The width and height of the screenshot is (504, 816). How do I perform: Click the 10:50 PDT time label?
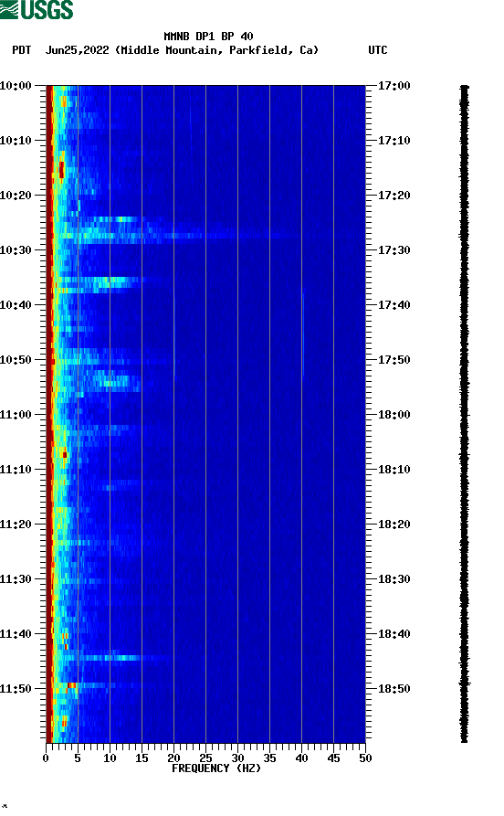16,360
